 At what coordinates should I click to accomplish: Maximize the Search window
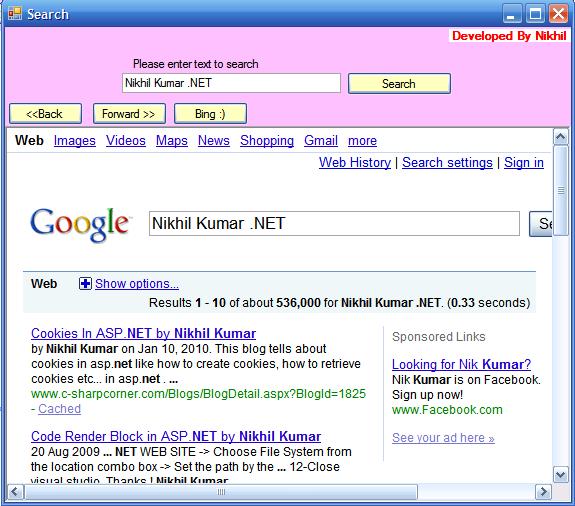[535, 14]
